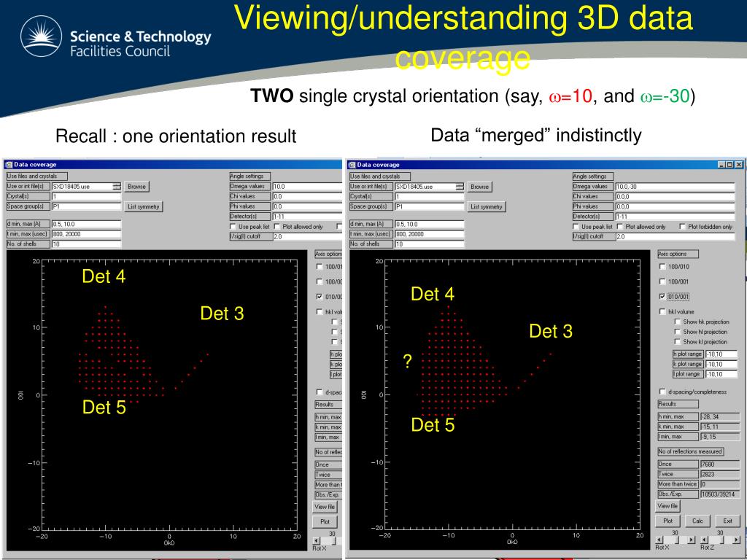Tick Plot forbidden only checkbox

coord(682,227)
